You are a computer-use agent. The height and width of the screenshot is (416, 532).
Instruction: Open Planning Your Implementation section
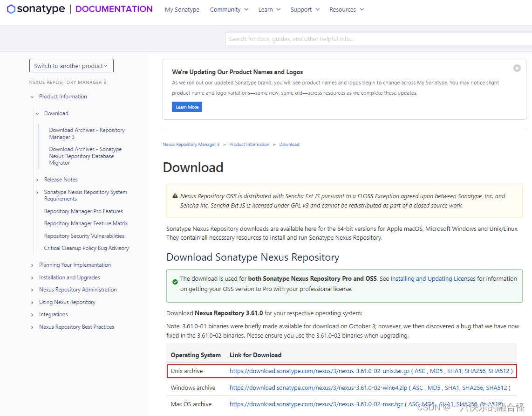(75, 265)
